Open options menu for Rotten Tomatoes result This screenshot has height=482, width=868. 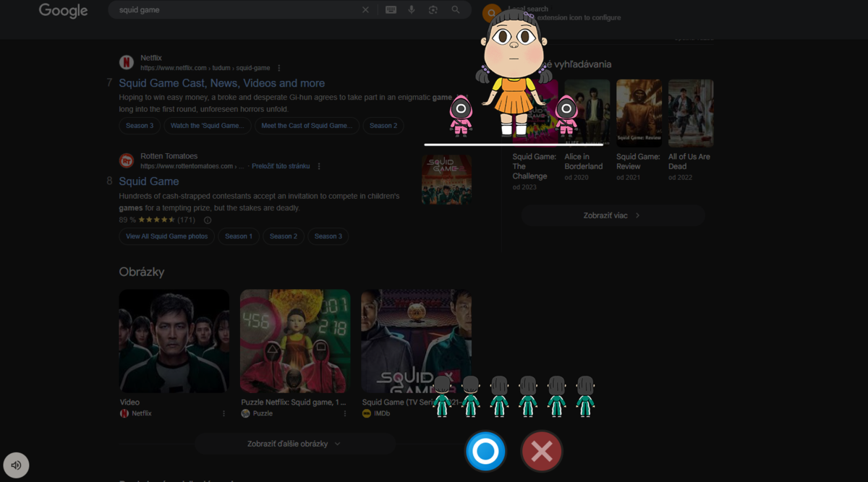pos(319,166)
